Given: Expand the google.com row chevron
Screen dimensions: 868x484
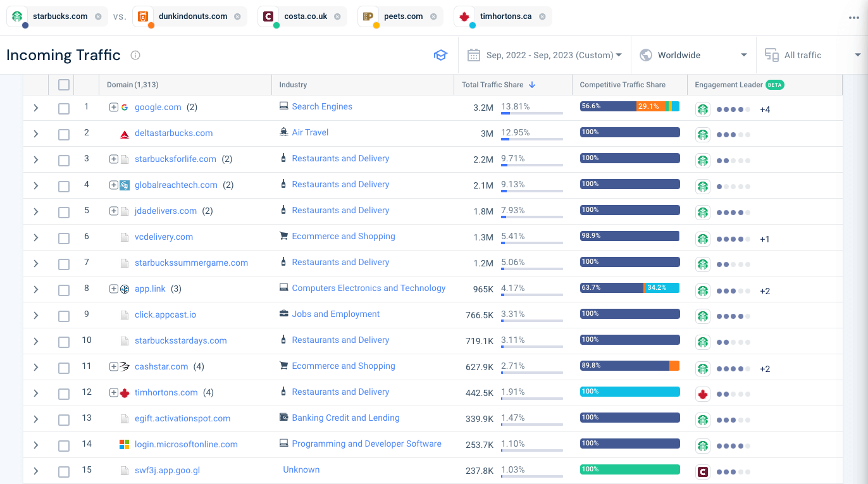Looking at the screenshot, I should (x=36, y=108).
